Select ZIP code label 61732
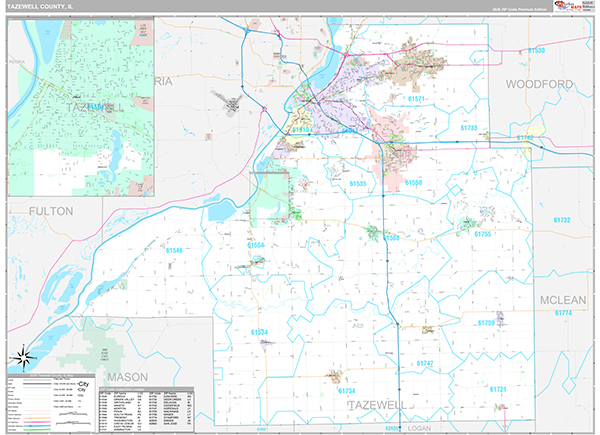 tap(562, 220)
